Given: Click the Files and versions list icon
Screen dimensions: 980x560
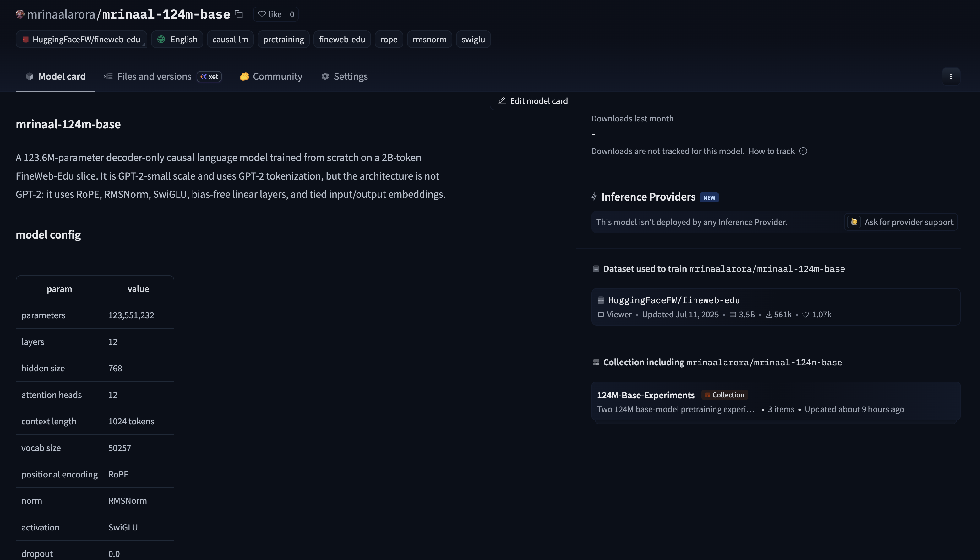Looking at the screenshot, I should click(108, 77).
